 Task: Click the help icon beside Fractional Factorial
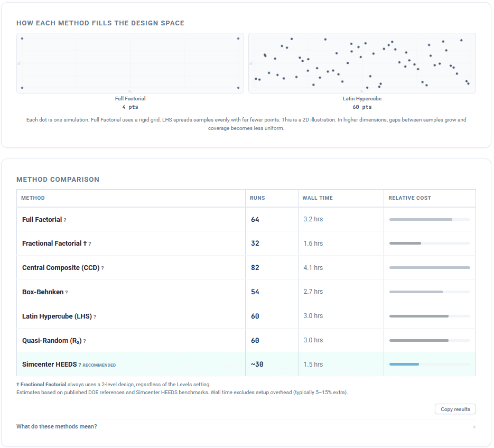pos(90,244)
